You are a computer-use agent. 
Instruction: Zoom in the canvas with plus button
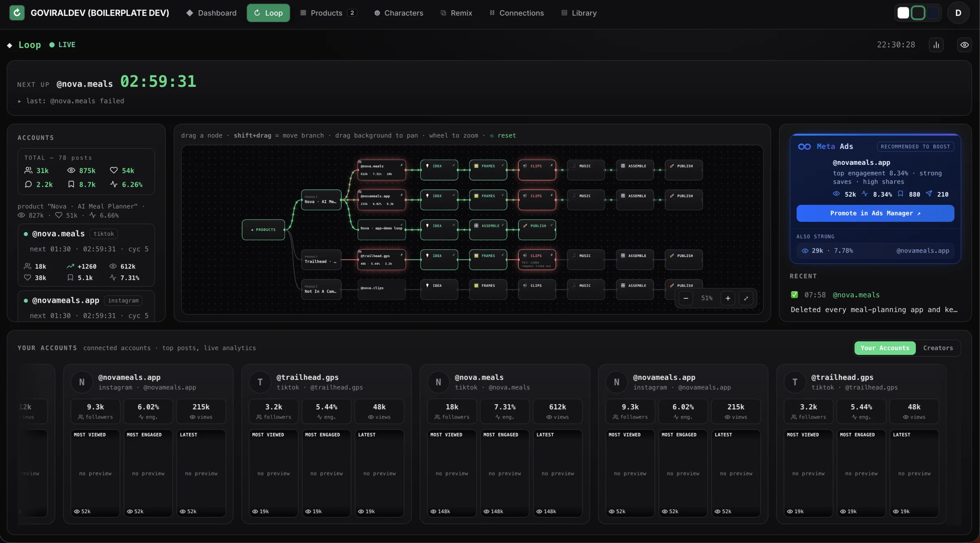tap(728, 298)
